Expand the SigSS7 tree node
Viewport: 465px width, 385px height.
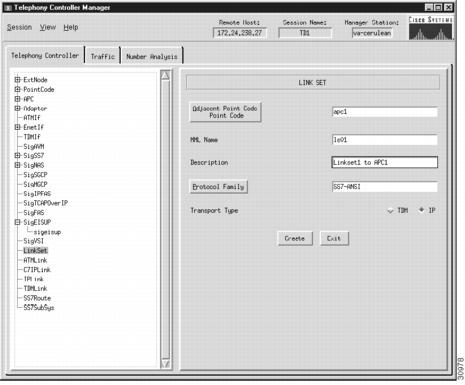click(17, 155)
